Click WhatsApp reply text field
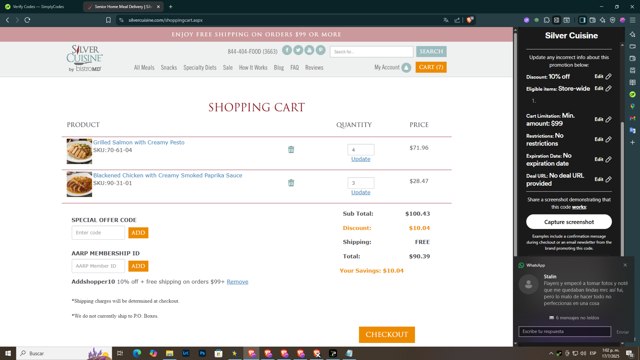Screen dimensions: 640x360 click(564, 331)
